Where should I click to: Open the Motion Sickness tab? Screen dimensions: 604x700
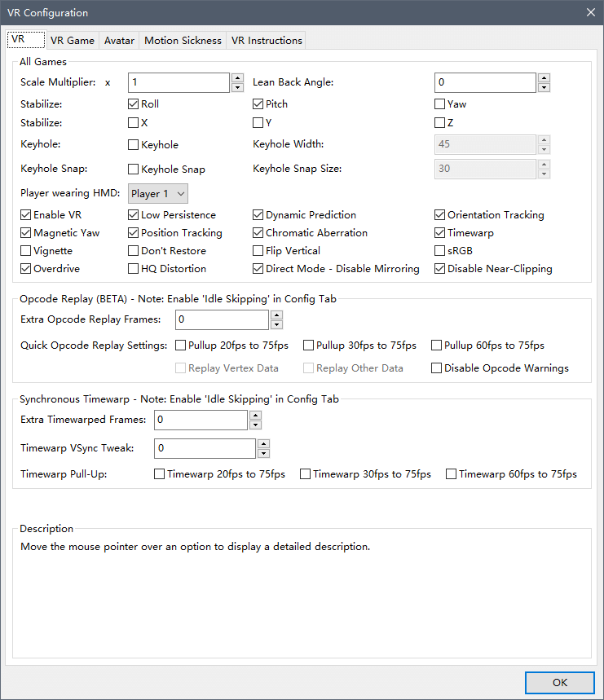pos(183,41)
